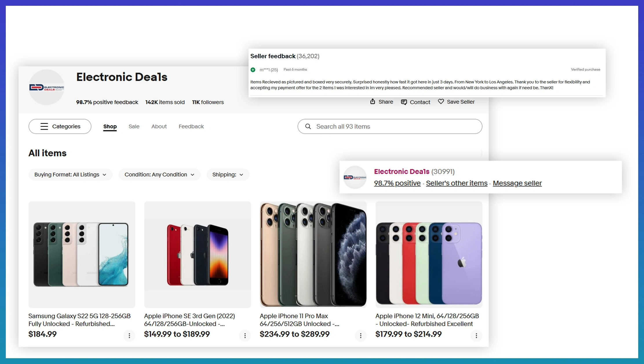Image resolution: width=644 pixels, height=364 pixels.
Task: Open the Categories menu button
Action: point(60,127)
